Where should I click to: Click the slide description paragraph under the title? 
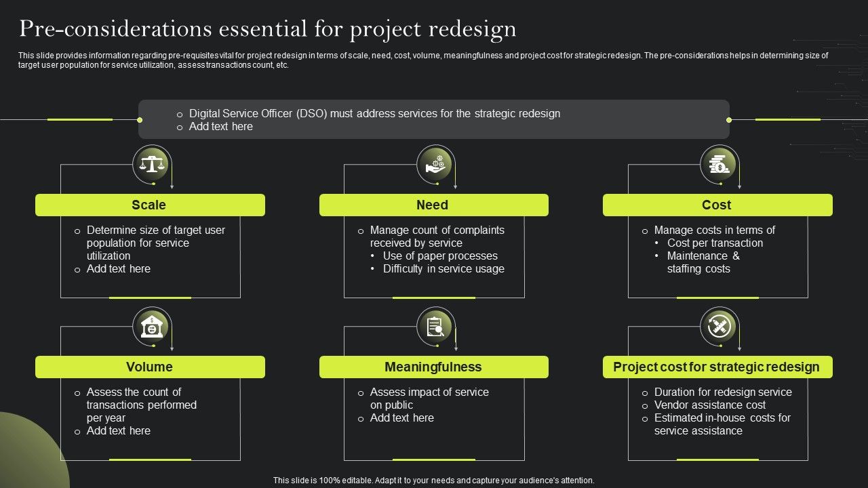[423, 60]
